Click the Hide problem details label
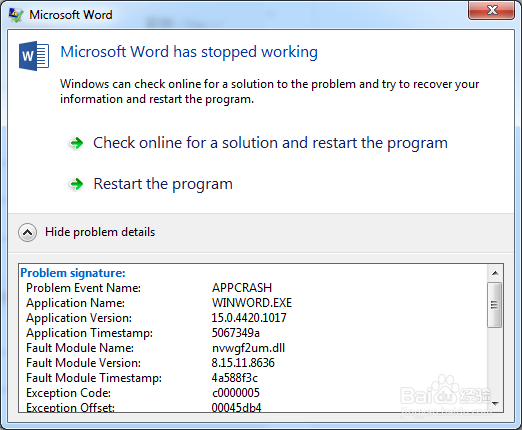The height and width of the screenshot is (430, 522). point(100,232)
